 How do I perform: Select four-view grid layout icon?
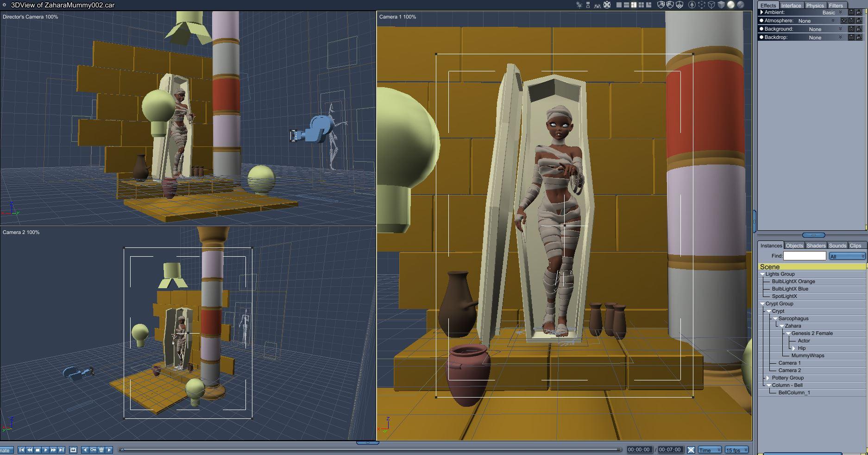641,5
